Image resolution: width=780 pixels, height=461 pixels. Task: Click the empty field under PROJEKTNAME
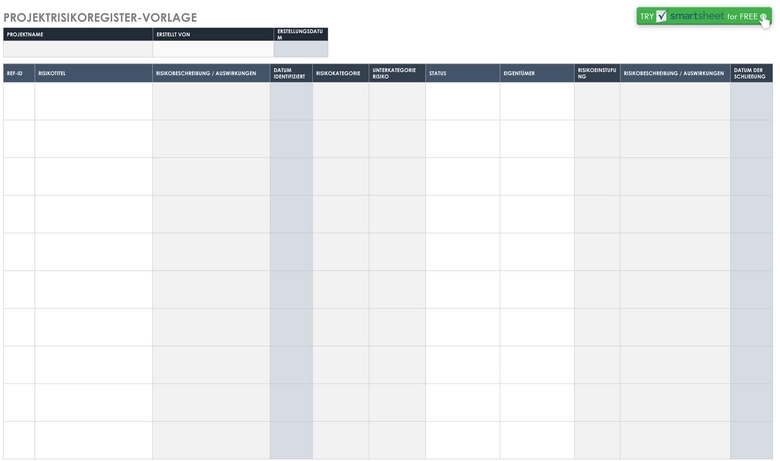78,49
